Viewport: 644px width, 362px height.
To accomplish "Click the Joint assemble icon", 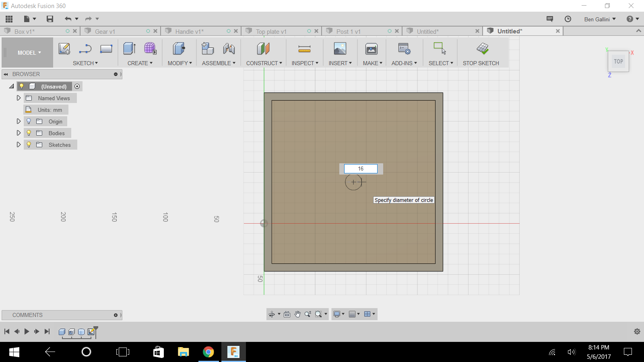I will [229, 49].
